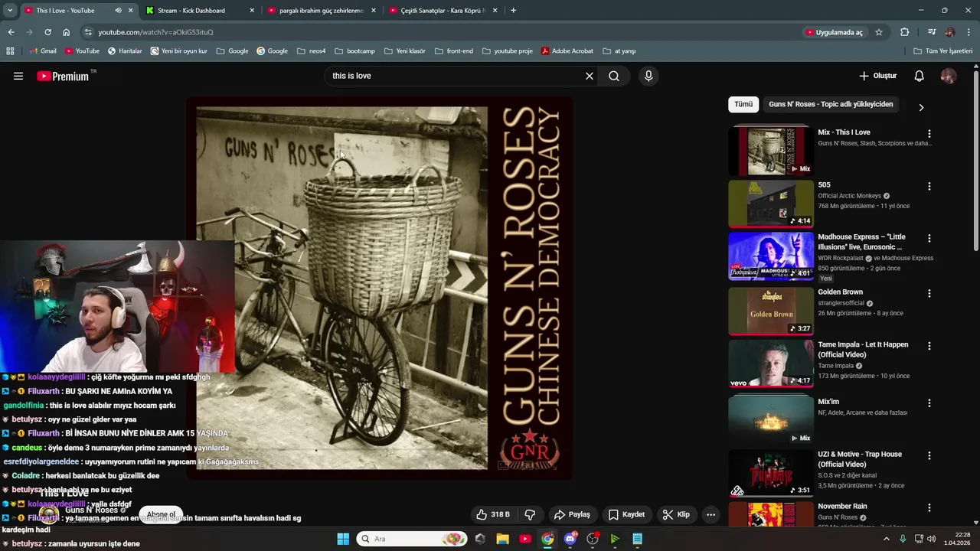Reload the page
This screenshot has height=551, width=980.
47,32
